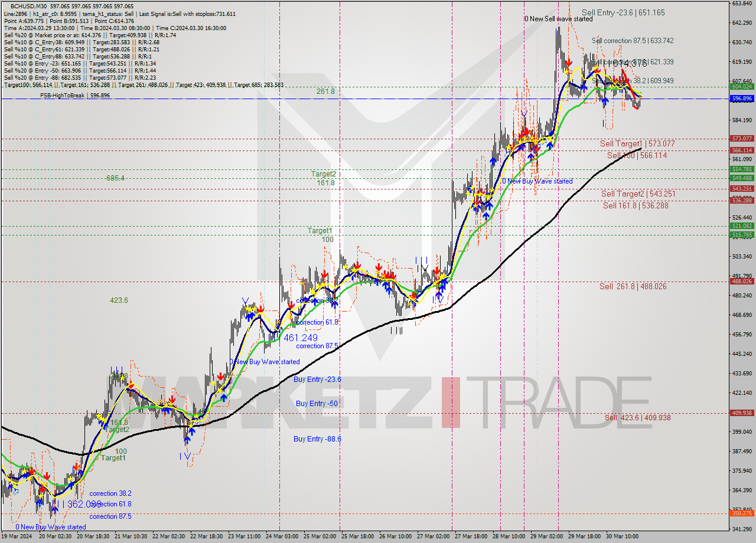Click the green '423.6' level label
756x543 pixels.
pyautogui.click(x=119, y=300)
